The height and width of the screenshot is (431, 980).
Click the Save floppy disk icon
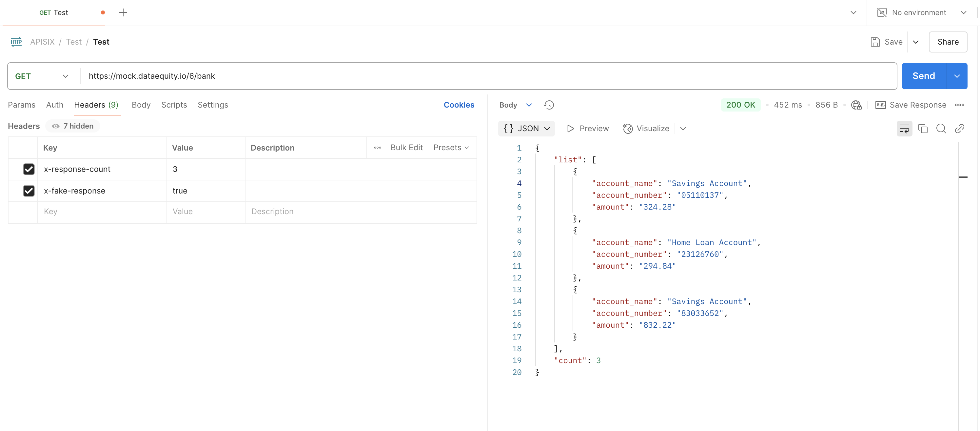(x=875, y=42)
